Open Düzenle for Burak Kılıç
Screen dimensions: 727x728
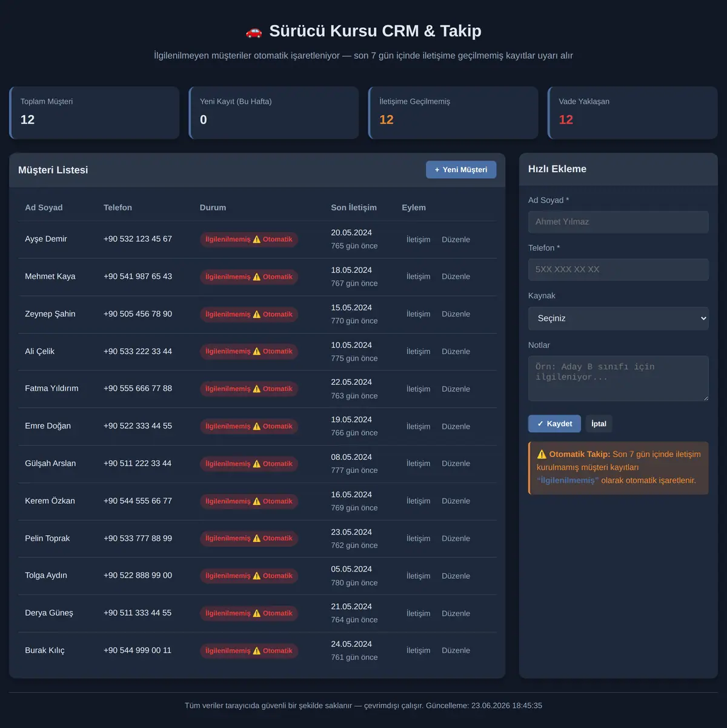456,651
